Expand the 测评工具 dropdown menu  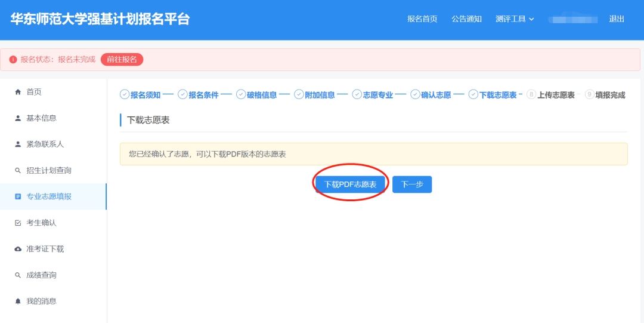click(515, 19)
